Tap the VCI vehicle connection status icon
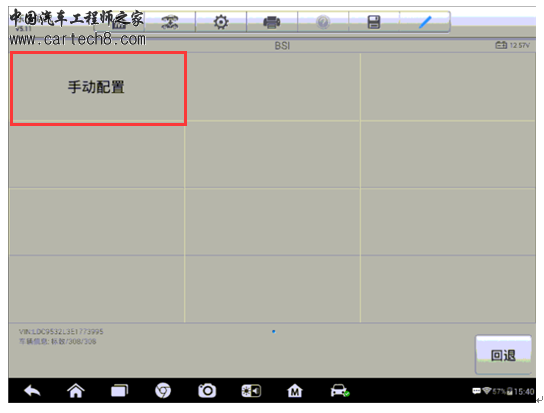The image size is (544, 413). (x=340, y=391)
